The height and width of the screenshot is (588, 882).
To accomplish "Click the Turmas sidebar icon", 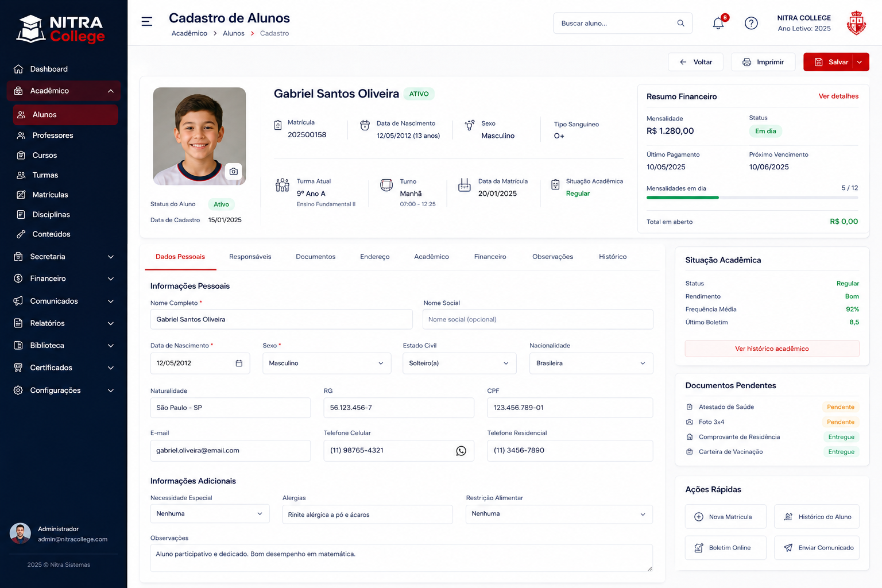I will pos(21,175).
